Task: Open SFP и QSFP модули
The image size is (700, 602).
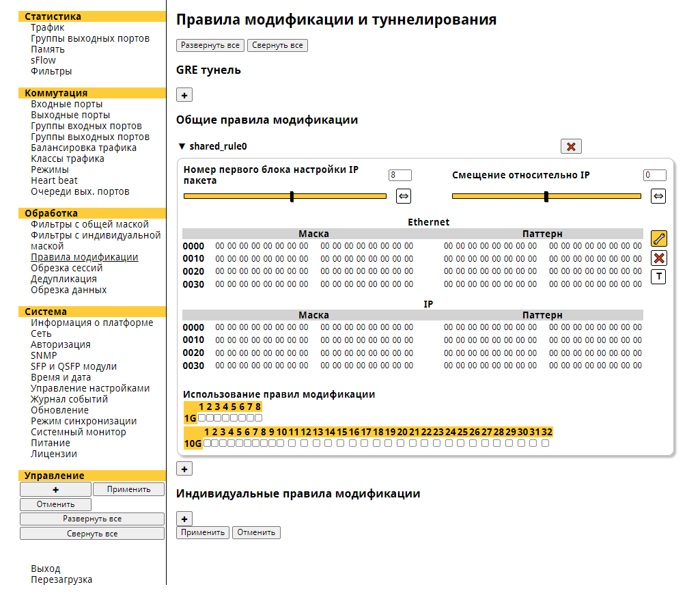Action: coord(74,367)
